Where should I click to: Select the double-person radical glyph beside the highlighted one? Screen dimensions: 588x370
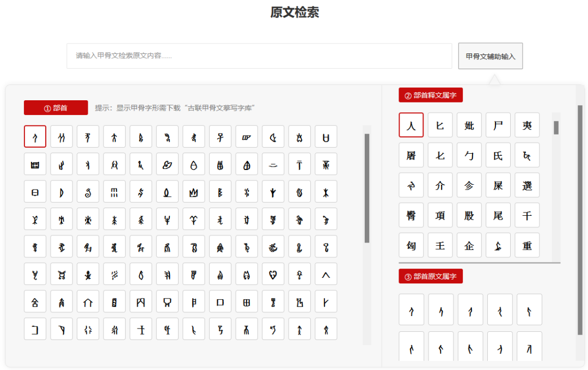(61, 136)
